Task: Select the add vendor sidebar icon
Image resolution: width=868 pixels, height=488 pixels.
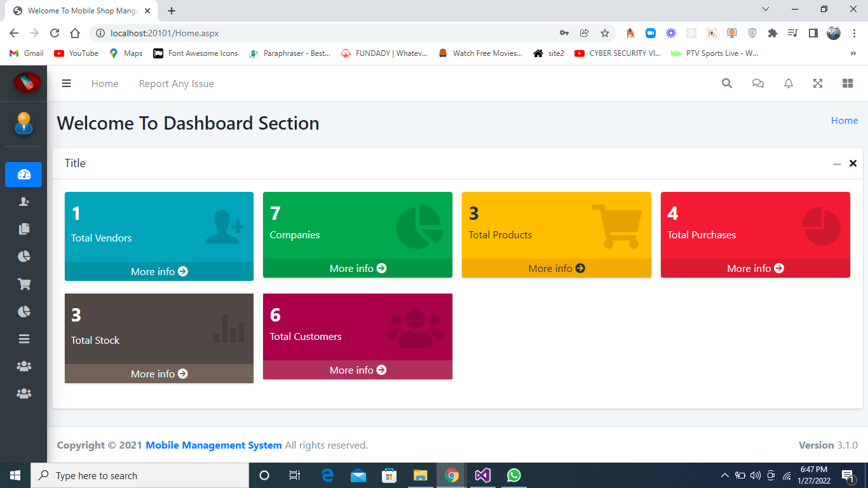Action: coord(23,201)
